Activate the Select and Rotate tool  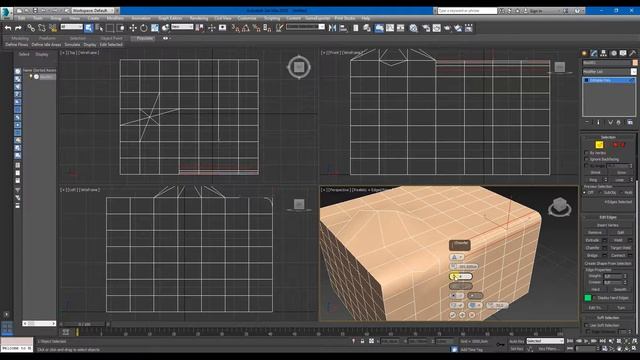click(144, 28)
